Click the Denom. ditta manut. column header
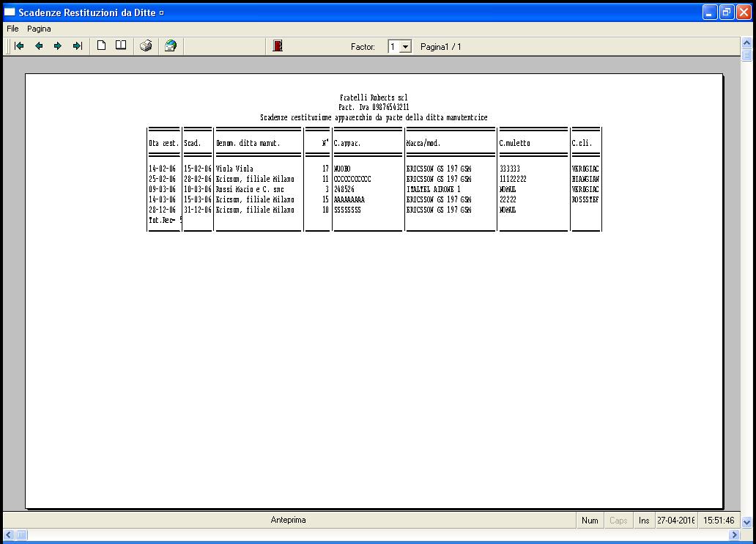The image size is (756, 544). click(248, 144)
